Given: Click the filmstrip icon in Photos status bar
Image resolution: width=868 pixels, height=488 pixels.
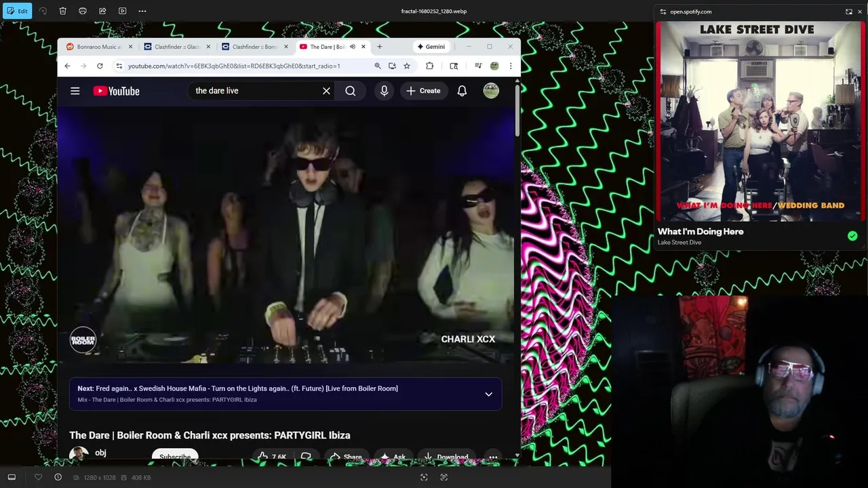Looking at the screenshot, I should pyautogui.click(x=12, y=477).
